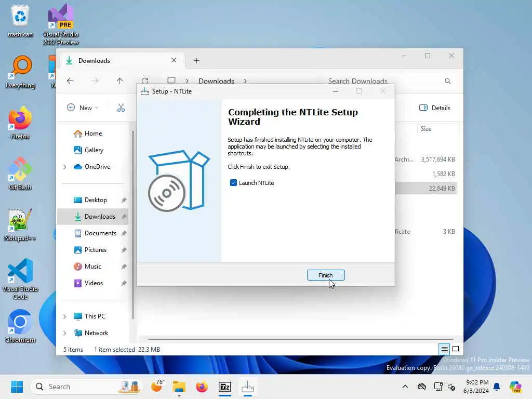The width and height of the screenshot is (532, 399).
Task: Select the Everything desktop shortcut
Action: [20, 72]
